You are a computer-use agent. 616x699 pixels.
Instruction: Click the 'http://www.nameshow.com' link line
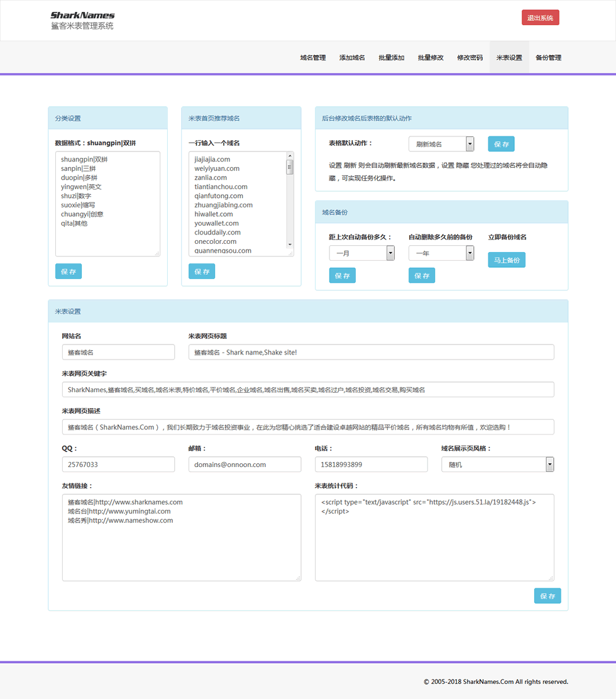(120, 520)
